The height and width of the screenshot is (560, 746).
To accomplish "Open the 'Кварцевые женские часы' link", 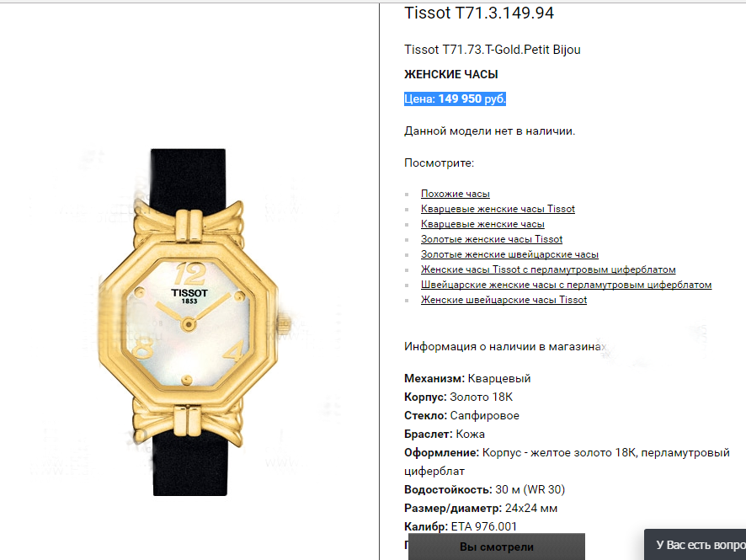I will click(482, 224).
